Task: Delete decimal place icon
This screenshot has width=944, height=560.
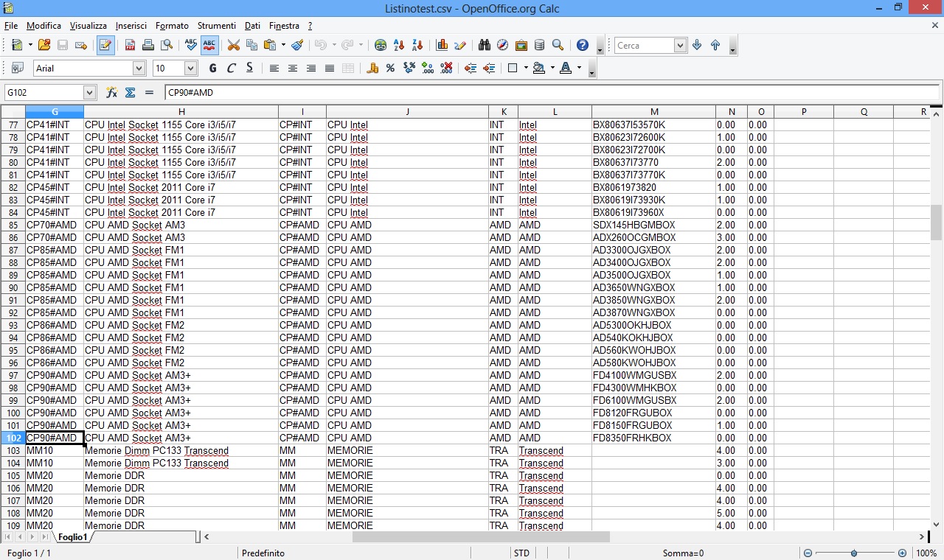Action: pyautogui.click(x=446, y=68)
